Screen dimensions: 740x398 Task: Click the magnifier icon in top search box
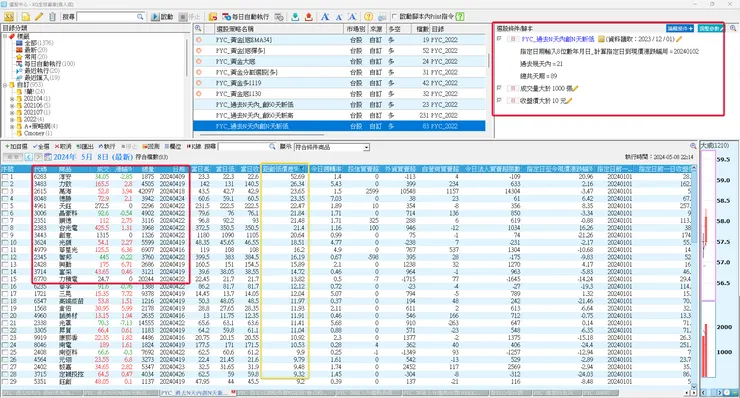pyautogui.click(x=140, y=17)
